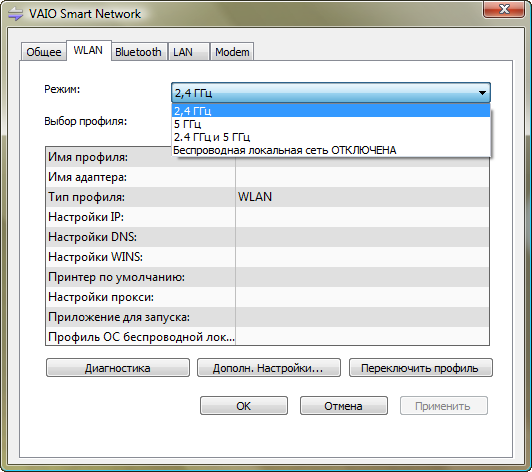Select the Настройки прокси: row
The height and width of the screenshot is (472, 532).
tap(267, 297)
